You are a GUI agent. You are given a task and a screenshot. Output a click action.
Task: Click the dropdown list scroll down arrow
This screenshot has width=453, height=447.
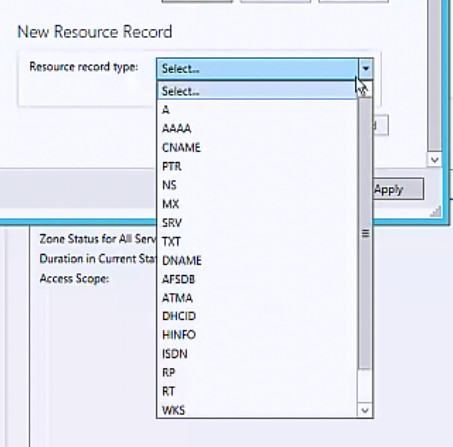(x=365, y=410)
